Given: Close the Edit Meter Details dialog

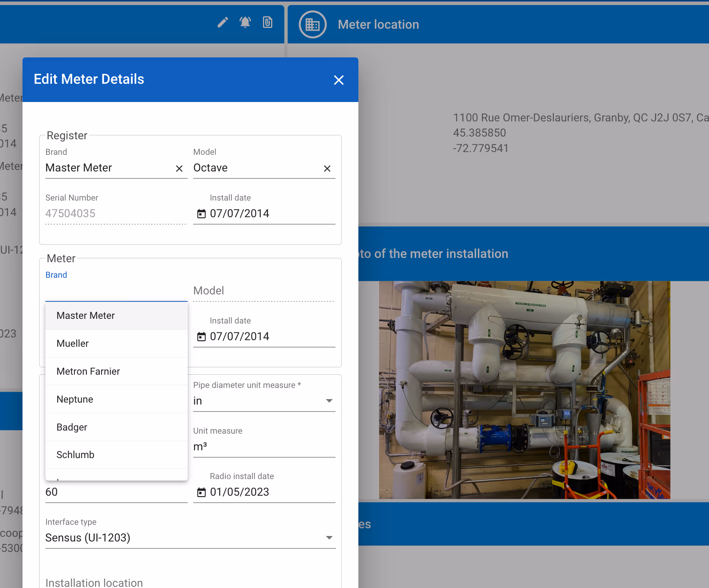Looking at the screenshot, I should click(x=339, y=80).
